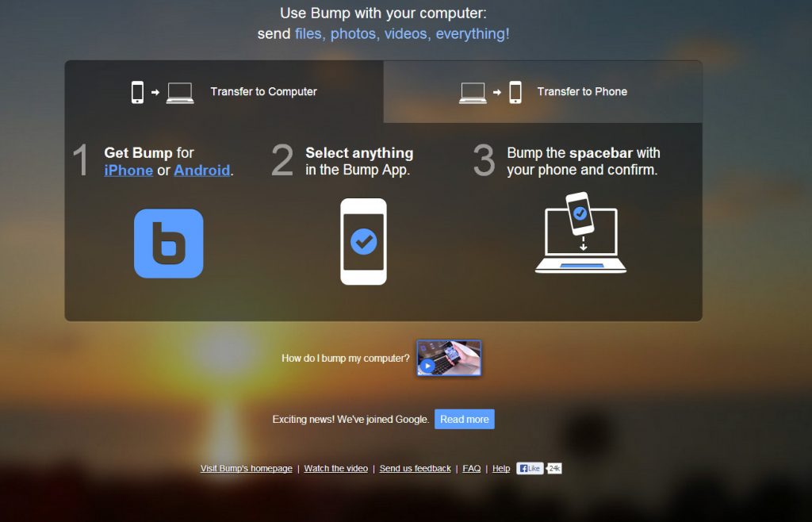Open the Help link in footer
812x522 pixels.
pyautogui.click(x=501, y=469)
